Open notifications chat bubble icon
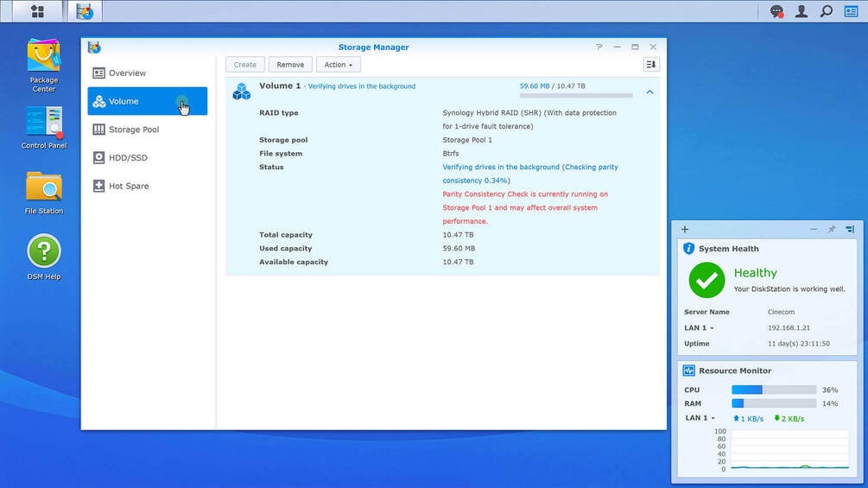 pos(776,11)
